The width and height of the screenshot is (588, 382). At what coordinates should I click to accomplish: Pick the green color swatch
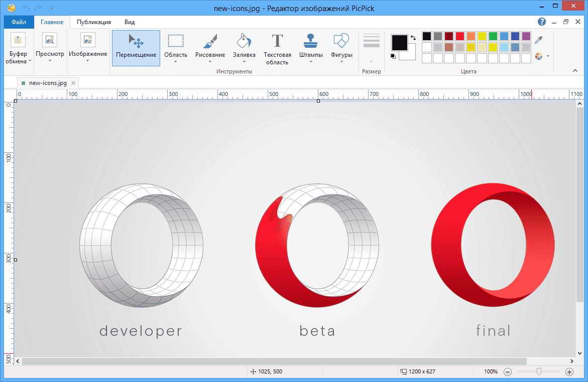493,36
